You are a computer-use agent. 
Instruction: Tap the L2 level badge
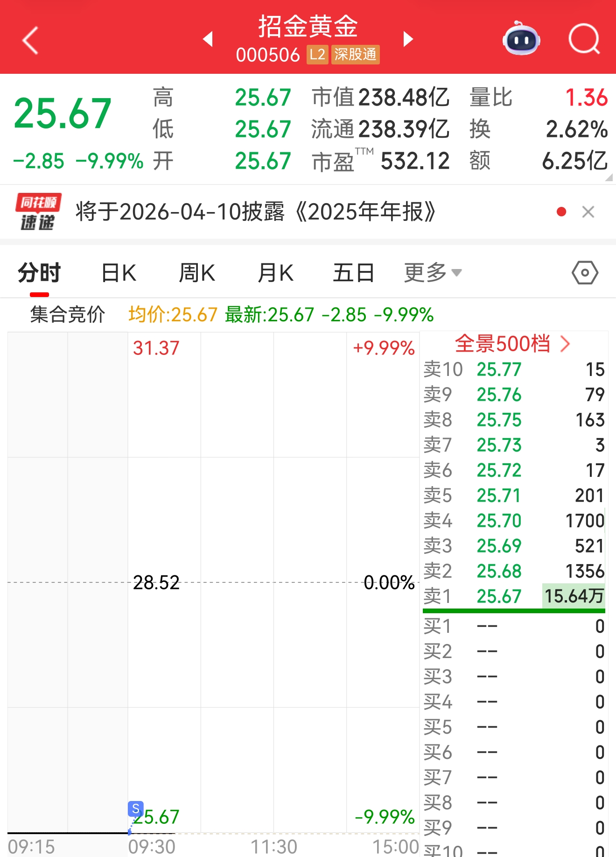[x=317, y=55]
